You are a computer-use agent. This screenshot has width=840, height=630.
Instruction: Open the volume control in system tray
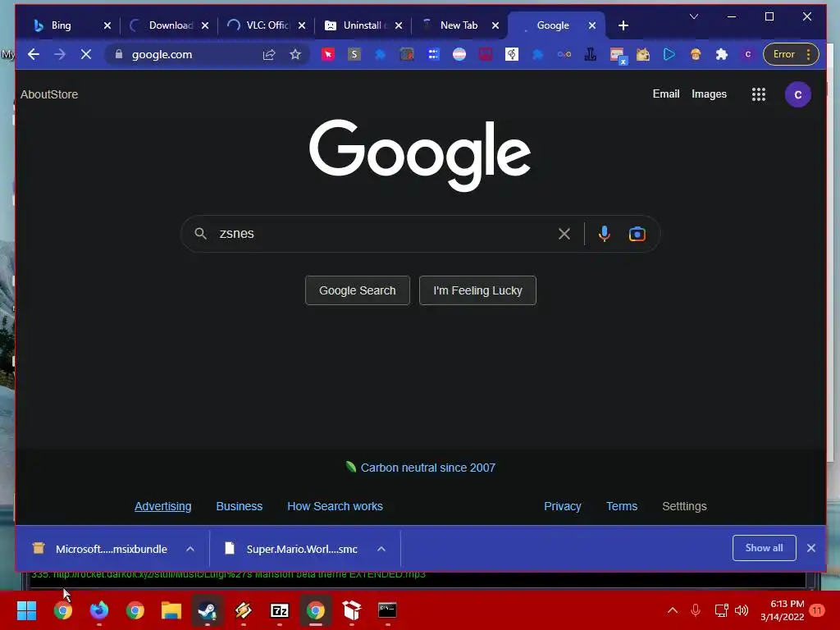[x=742, y=610]
